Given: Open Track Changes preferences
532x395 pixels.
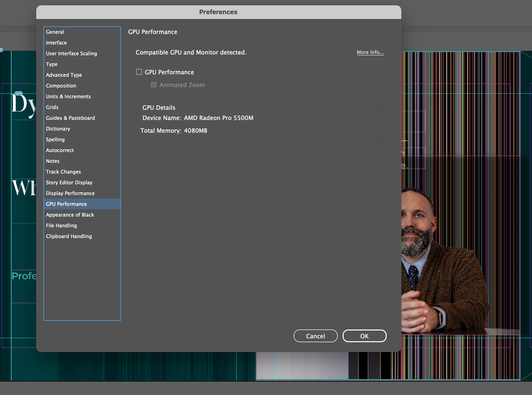Looking at the screenshot, I should 63,172.
